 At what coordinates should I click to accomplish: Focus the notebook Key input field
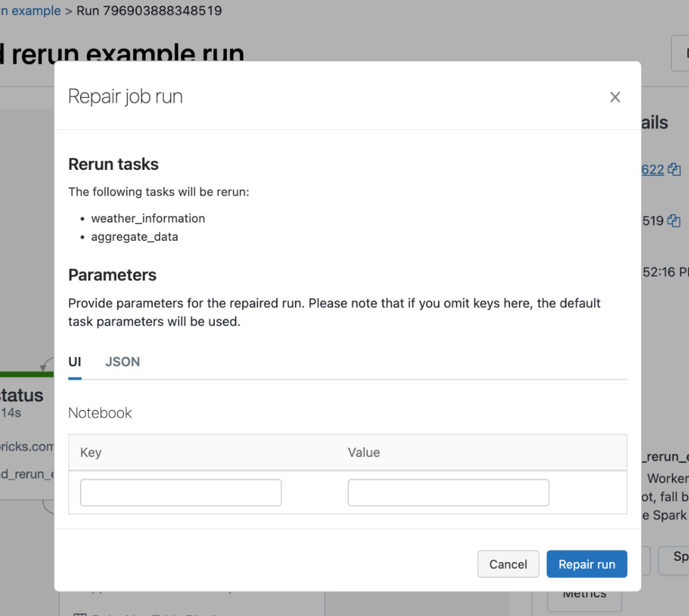coord(181,492)
